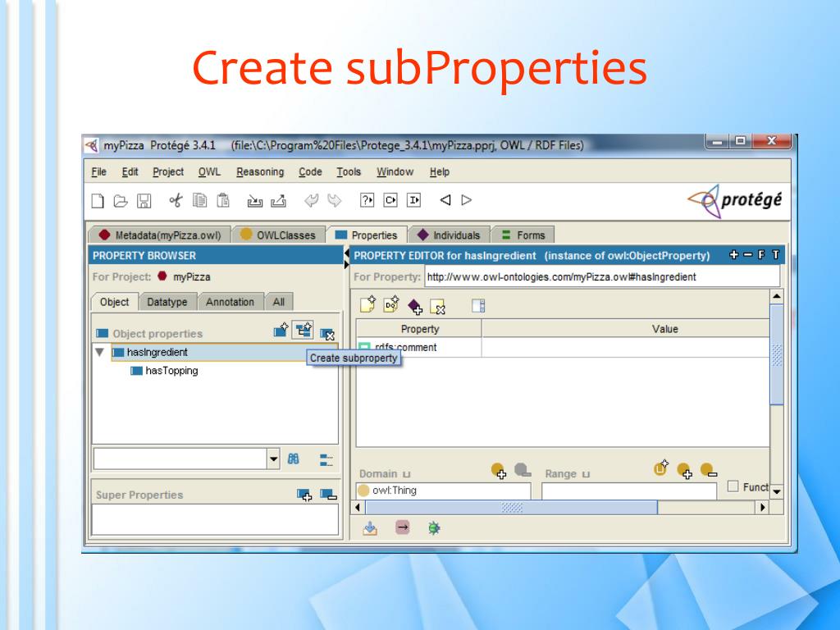840x630 pixels.
Task: Click the binoculars search icon
Action: click(x=294, y=459)
